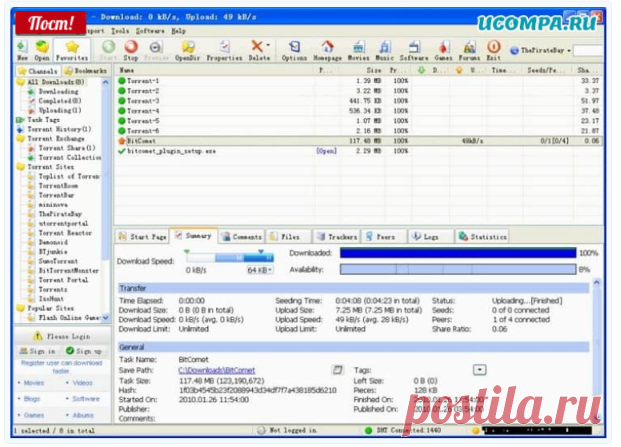Click the [Open] link for bitcomet_plugin_setup.exe
The height and width of the screenshot is (447, 621).
click(x=326, y=151)
